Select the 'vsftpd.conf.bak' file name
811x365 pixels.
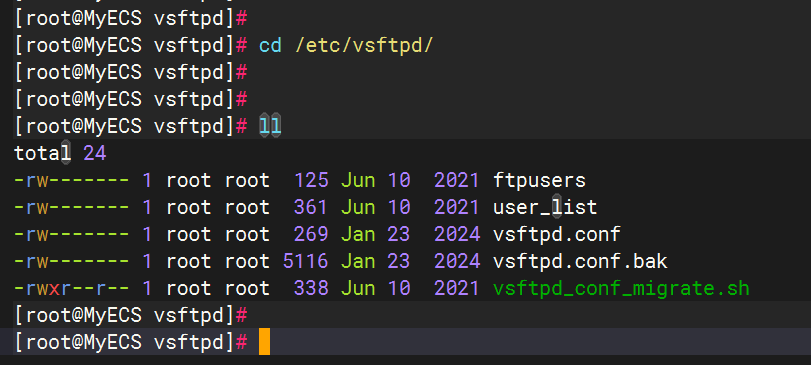coord(580,261)
